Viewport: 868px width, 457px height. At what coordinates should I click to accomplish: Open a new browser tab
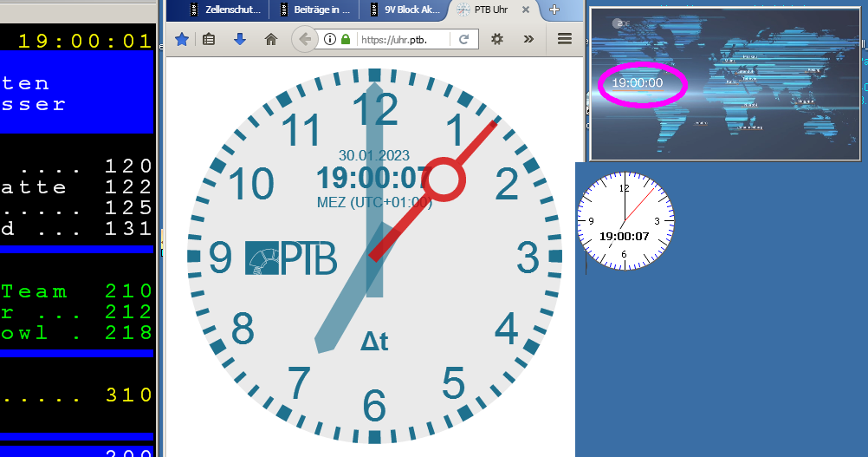[554, 10]
